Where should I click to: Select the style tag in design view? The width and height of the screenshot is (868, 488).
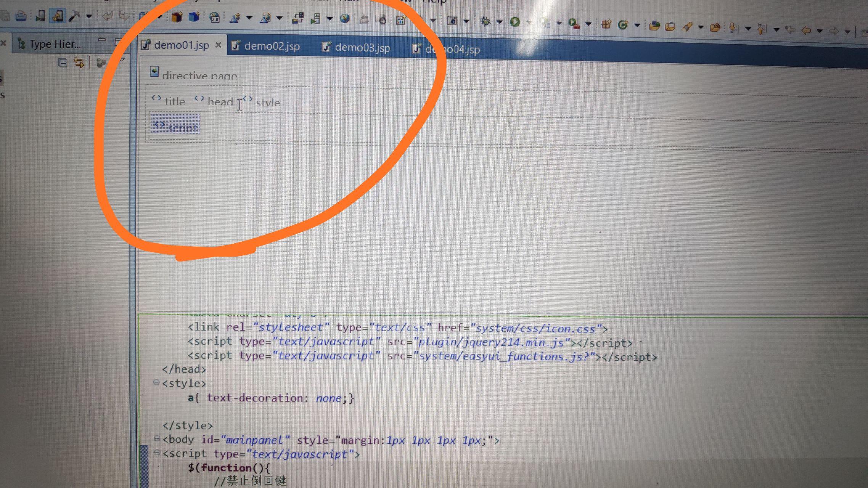261,102
